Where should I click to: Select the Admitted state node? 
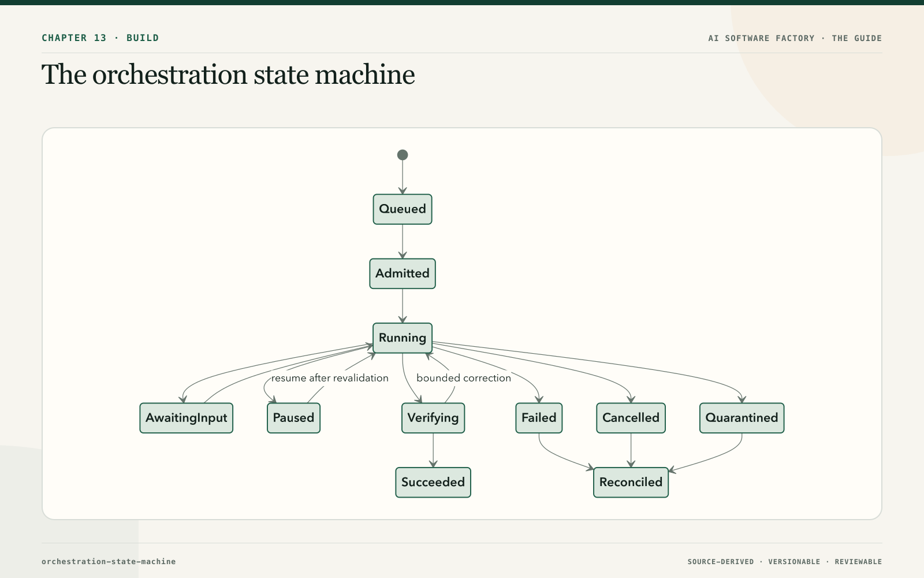[403, 273]
